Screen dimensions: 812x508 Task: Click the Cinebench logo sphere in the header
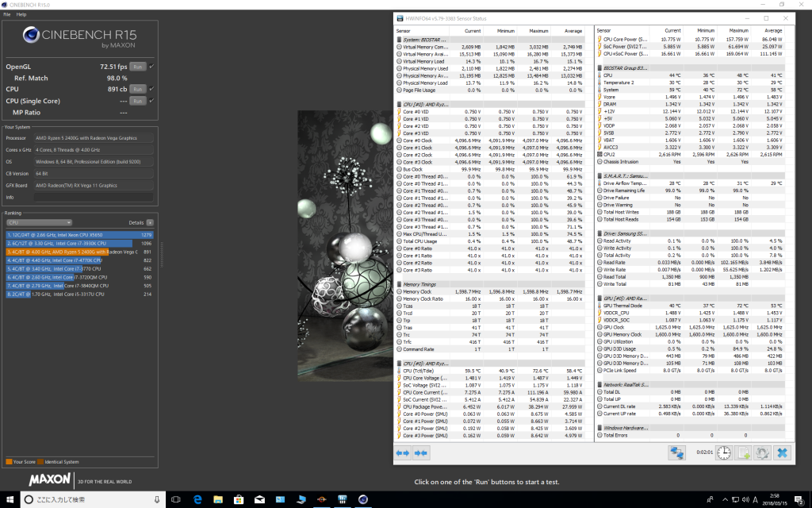[31, 35]
